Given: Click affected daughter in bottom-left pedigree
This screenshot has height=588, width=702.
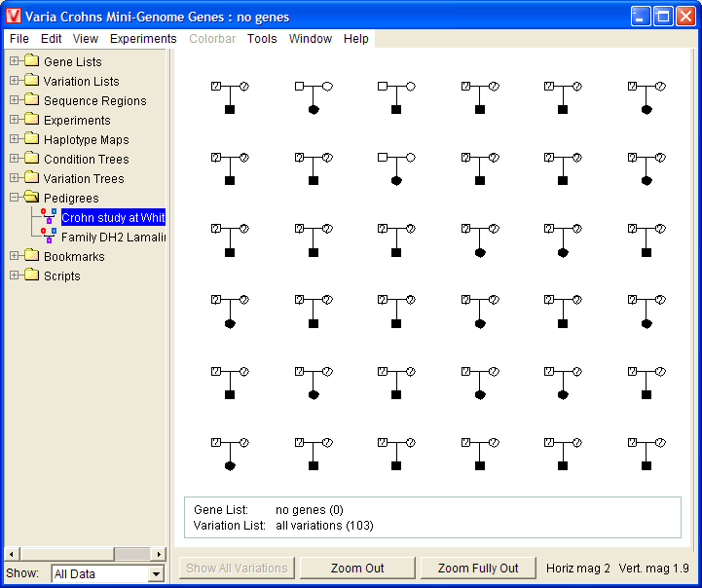Looking at the screenshot, I should (x=230, y=465).
